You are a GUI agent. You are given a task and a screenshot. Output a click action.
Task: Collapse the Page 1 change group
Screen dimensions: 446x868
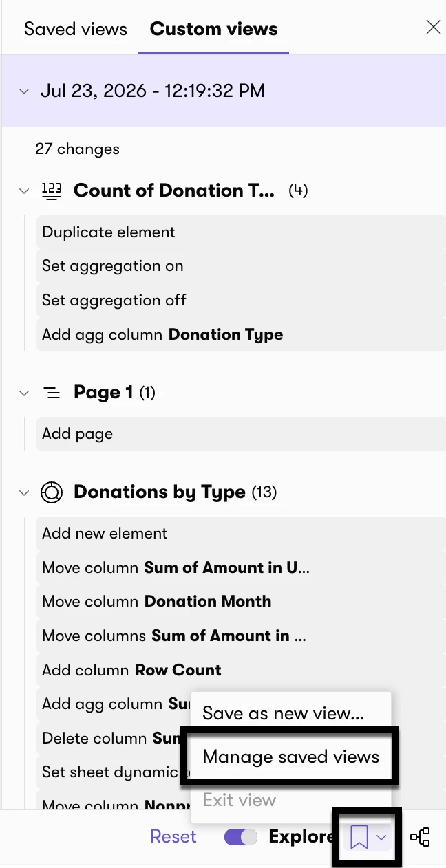click(24, 393)
